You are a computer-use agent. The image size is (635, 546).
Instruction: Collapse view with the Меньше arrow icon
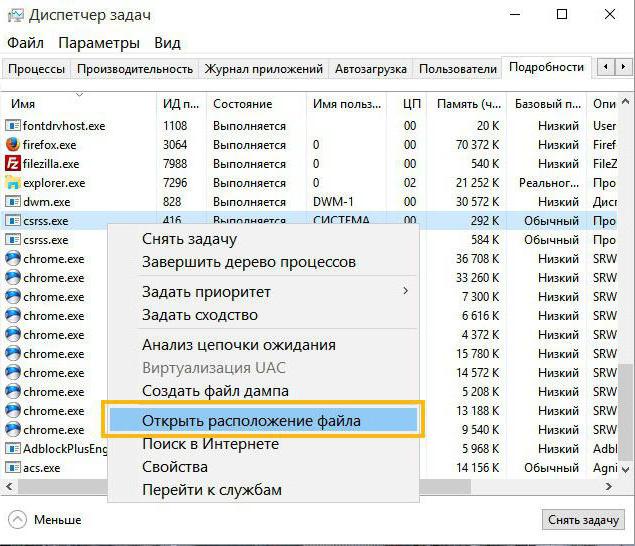coord(17,520)
